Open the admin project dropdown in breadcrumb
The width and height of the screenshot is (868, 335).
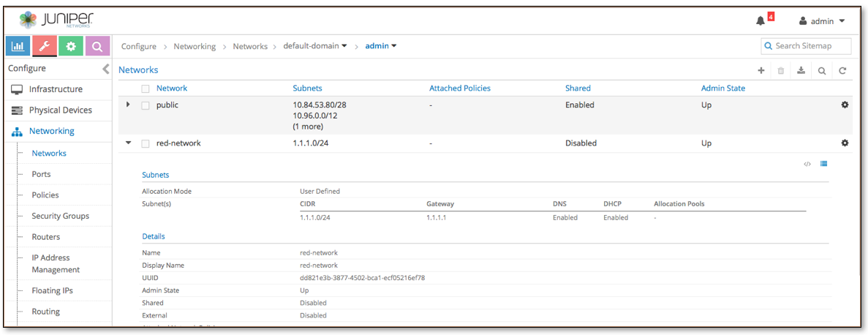(381, 46)
